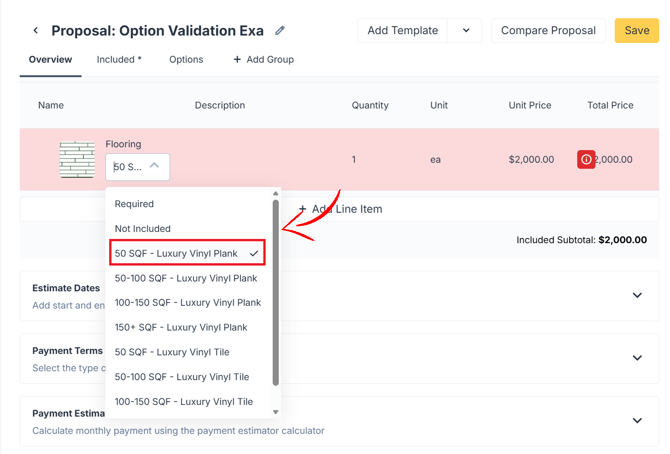670x454 pixels.
Task: Go back using the left arrow icon
Action: click(x=36, y=30)
